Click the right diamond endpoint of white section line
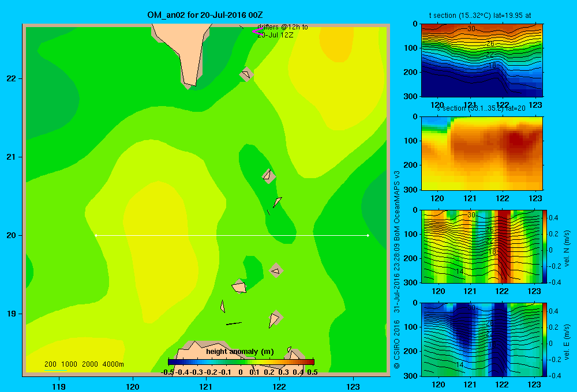The height and width of the screenshot is (392, 577). tap(368, 235)
